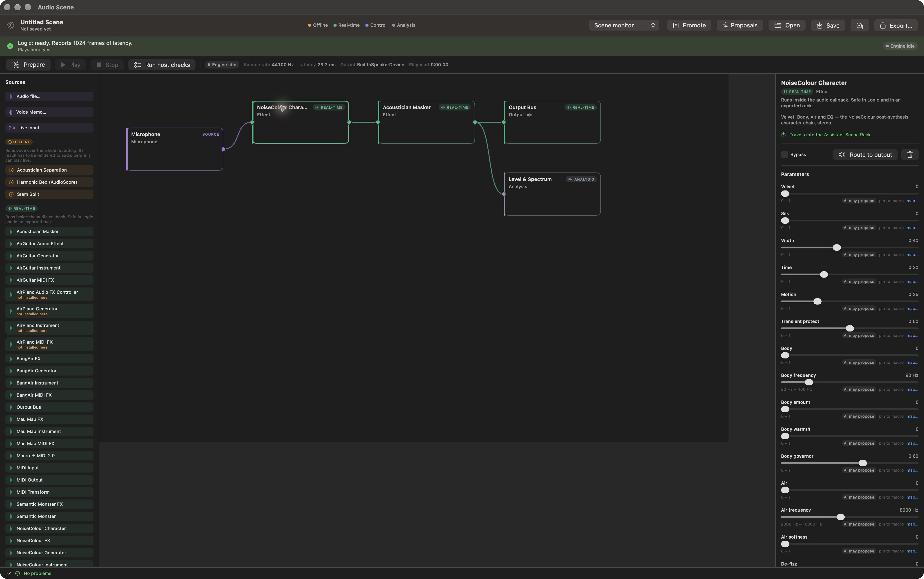Toggle AI may propose for Body frequency
The height and width of the screenshot is (579, 924).
coord(858,389)
